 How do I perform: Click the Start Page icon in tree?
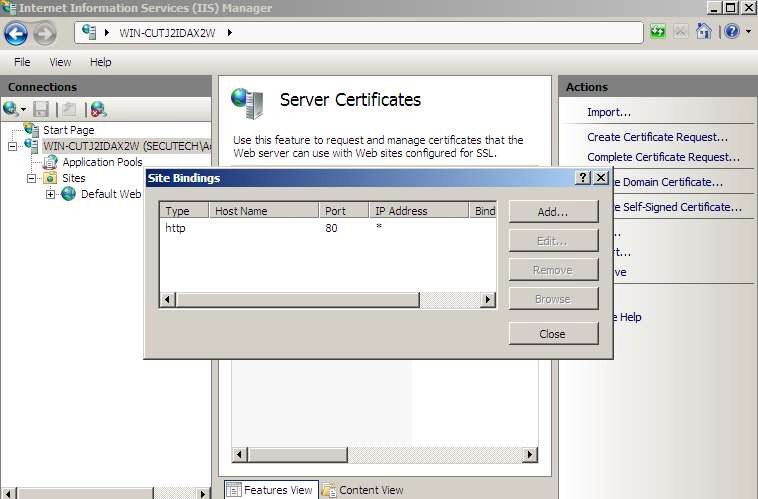pyautogui.click(x=31, y=129)
